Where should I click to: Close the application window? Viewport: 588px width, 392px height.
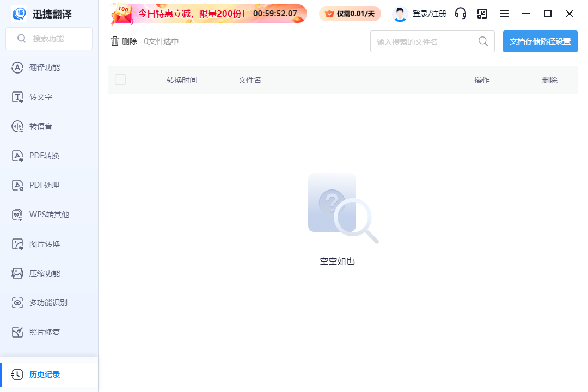(569, 14)
